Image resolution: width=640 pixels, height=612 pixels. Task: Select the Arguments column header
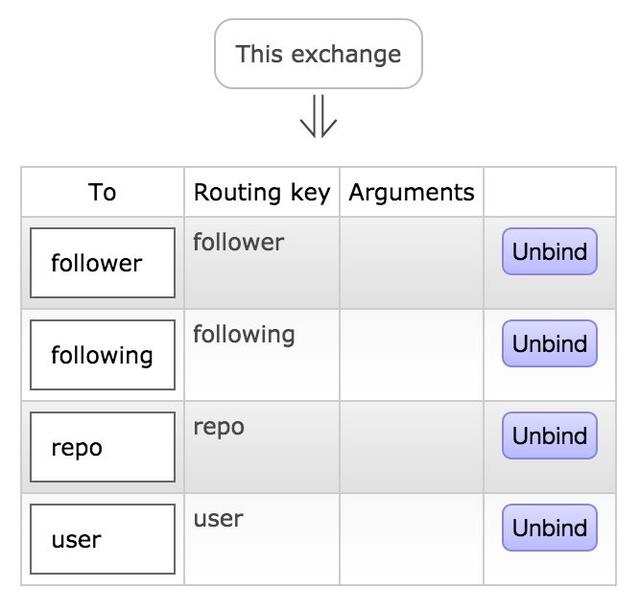411,192
